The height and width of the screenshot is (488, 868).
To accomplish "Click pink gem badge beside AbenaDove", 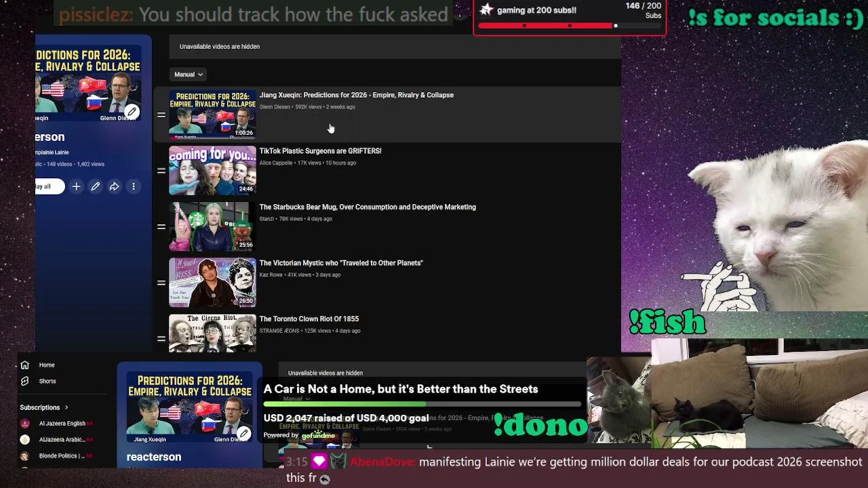I will point(319,462).
